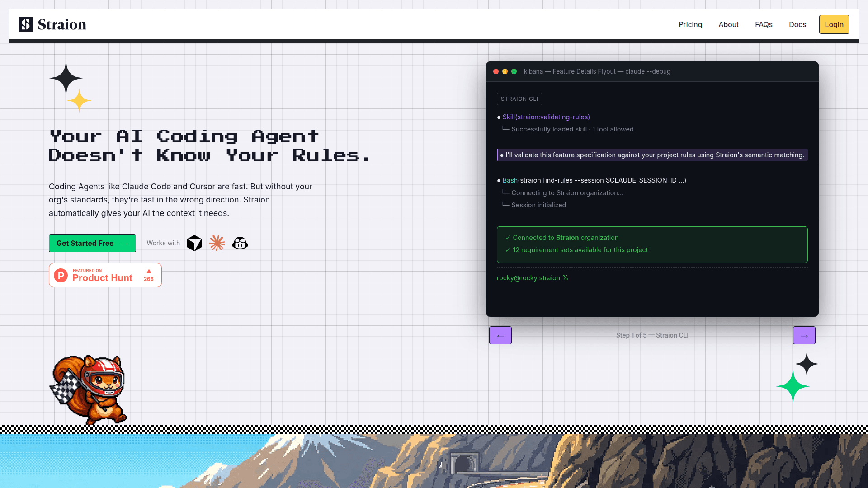
Task: Click the orange Claude starburst icon
Action: click(217, 243)
